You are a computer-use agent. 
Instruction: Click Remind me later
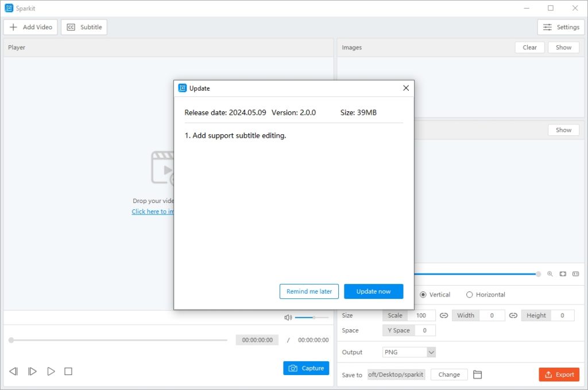tap(309, 291)
